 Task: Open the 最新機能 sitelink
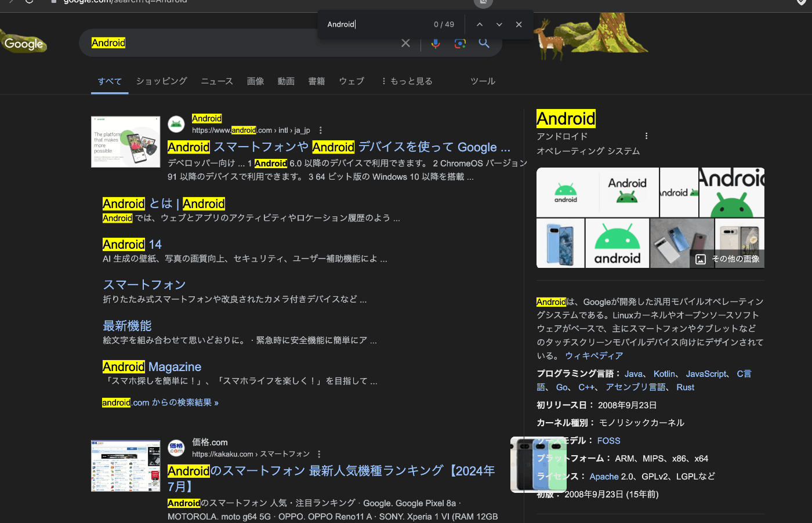pyautogui.click(x=127, y=326)
